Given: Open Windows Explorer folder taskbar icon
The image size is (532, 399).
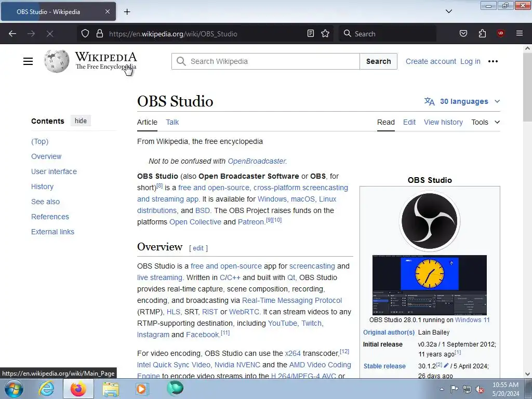Looking at the screenshot, I should [111, 389].
